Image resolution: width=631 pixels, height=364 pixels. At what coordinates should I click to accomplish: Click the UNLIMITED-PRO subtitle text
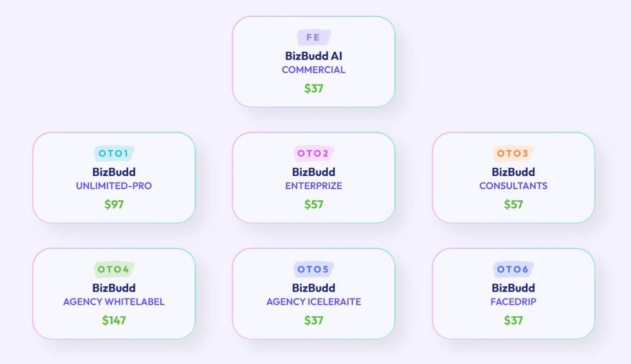(x=114, y=186)
